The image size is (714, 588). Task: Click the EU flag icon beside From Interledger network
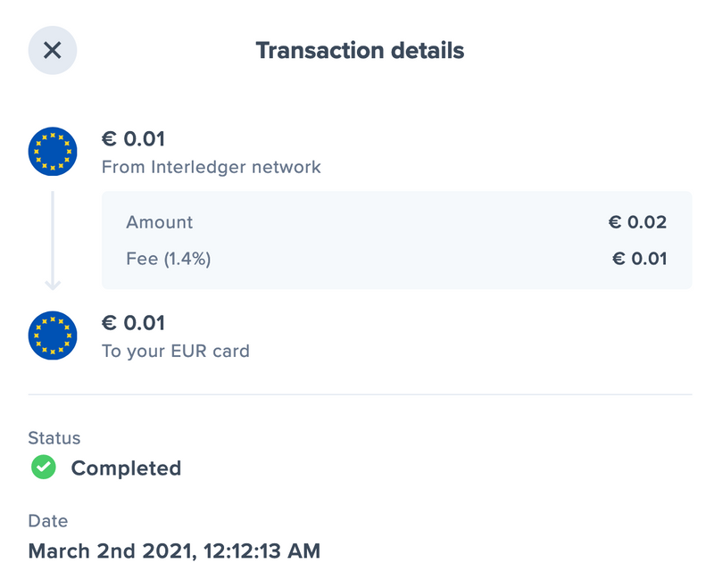[x=53, y=151]
